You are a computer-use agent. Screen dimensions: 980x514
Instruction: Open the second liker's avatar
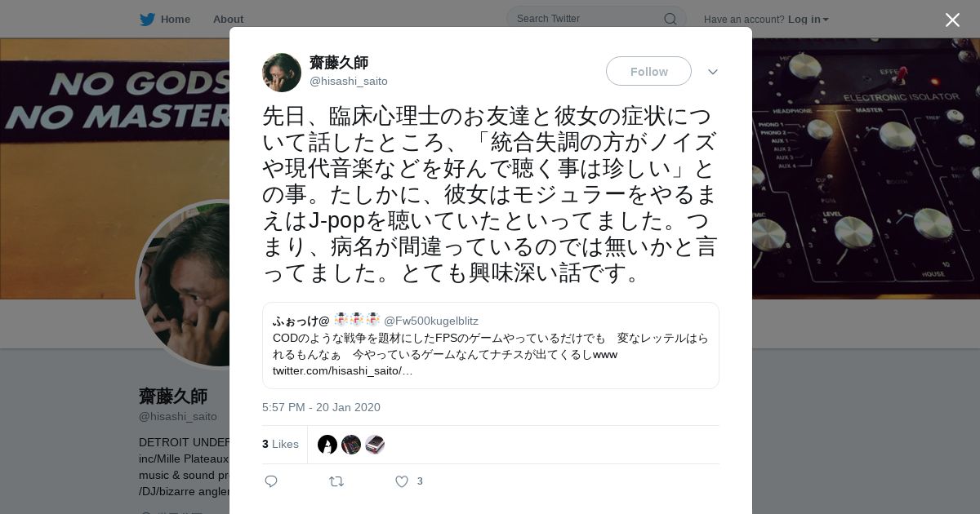[x=351, y=445]
